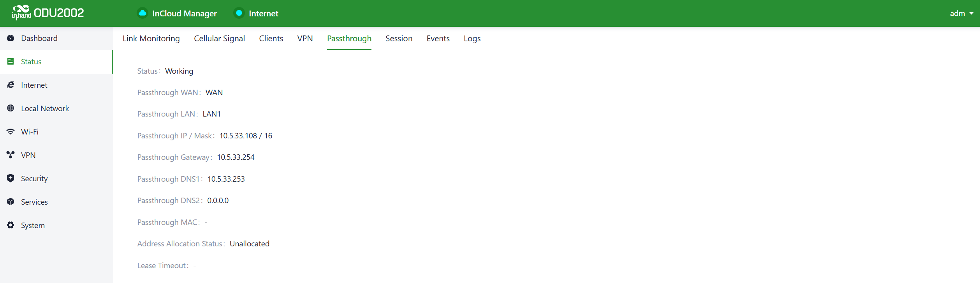This screenshot has width=980, height=283.
Task: Click the Security shield icon in sidebar
Action: 11,179
